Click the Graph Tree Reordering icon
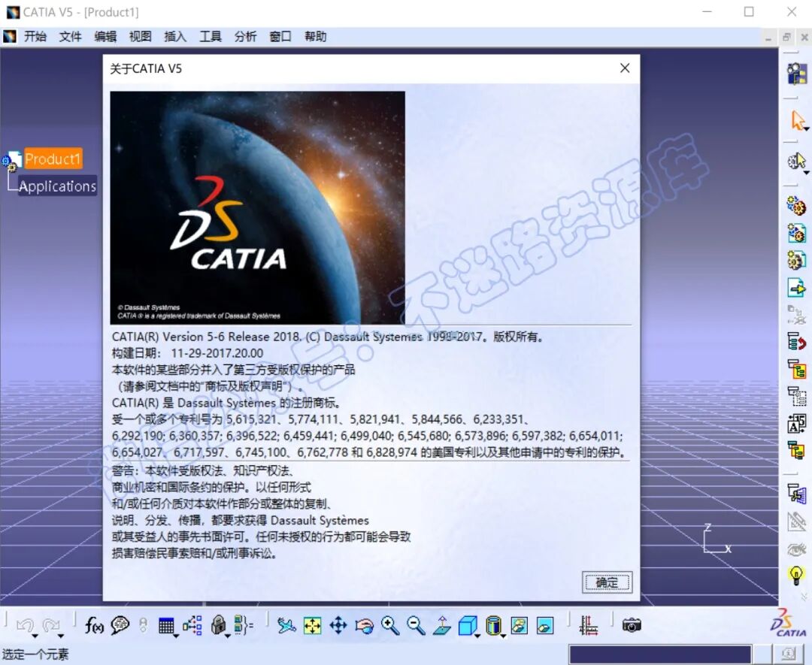Image resolution: width=812 pixels, height=665 pixels. (x=796, y=370)
